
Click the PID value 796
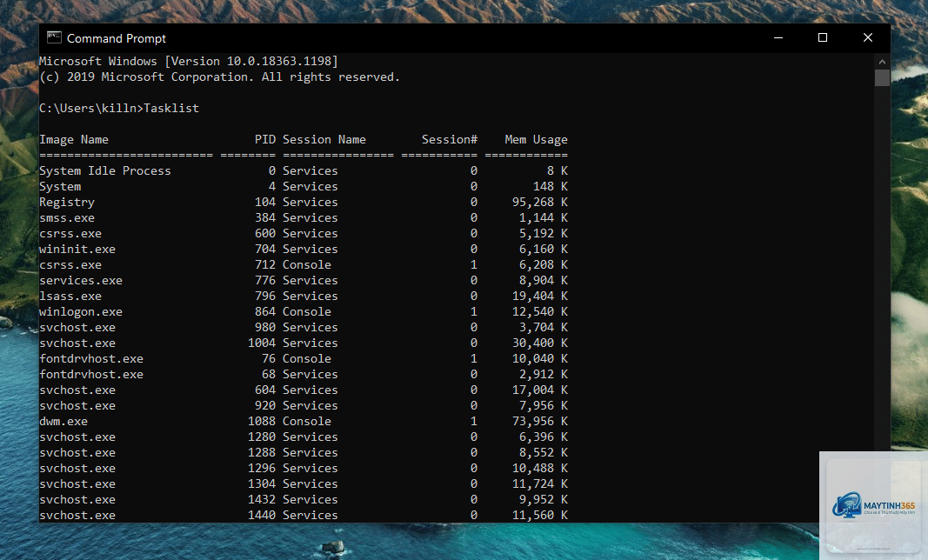tap(265, 296)
